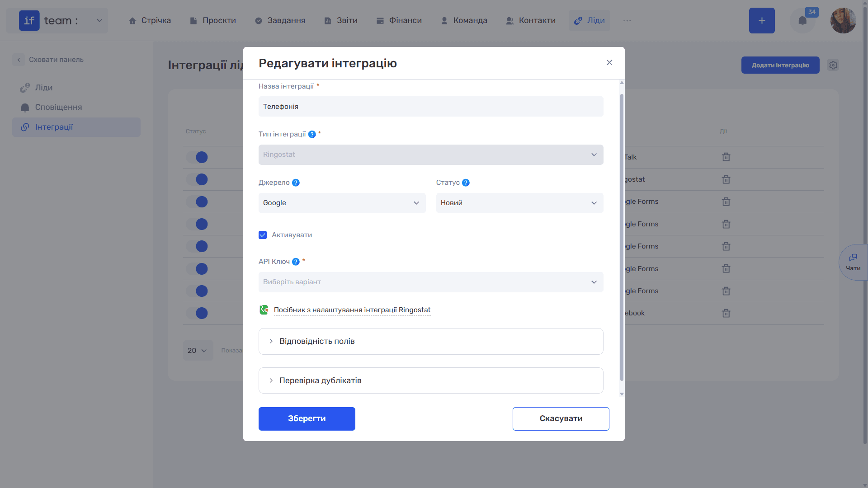
Task: Toggle status switch for third Google Forms row
Action: 197,246
